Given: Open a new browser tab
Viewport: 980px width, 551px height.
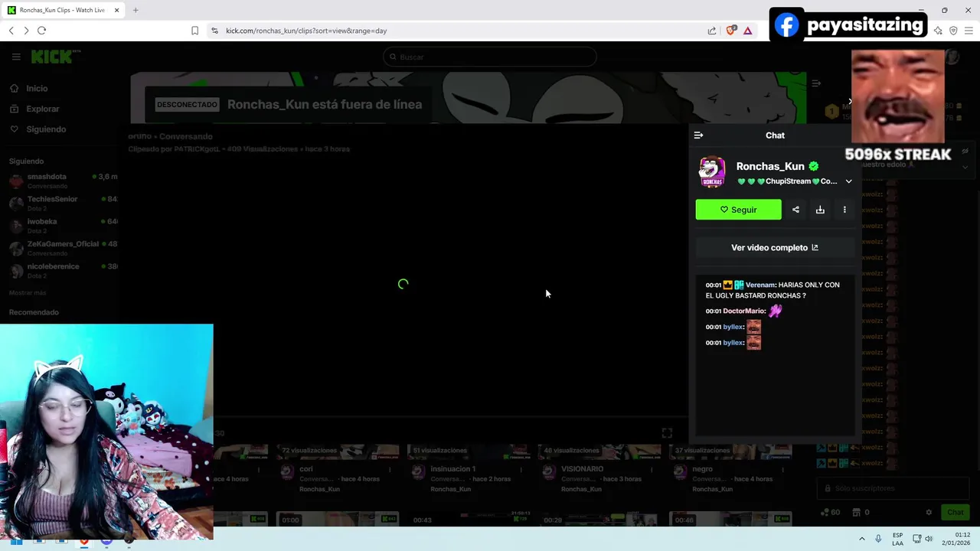Looking at the screenshot, I should (136, 10).
